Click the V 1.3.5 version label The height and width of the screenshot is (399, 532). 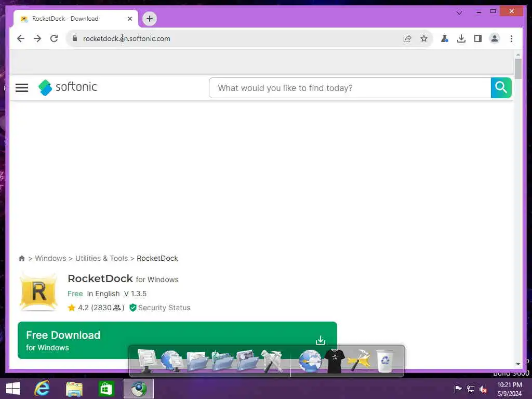point(135,294)
